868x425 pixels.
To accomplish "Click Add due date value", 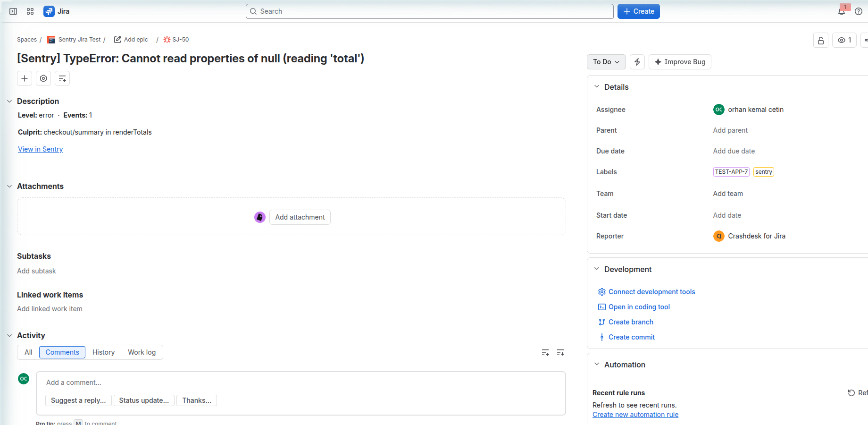I will tap(734, 151).
